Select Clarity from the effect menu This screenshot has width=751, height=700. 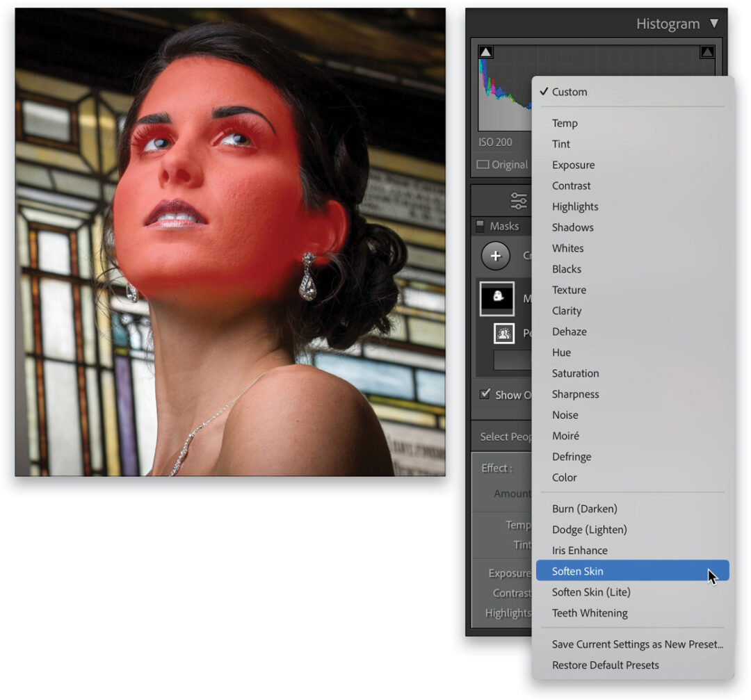pos(566,311)
